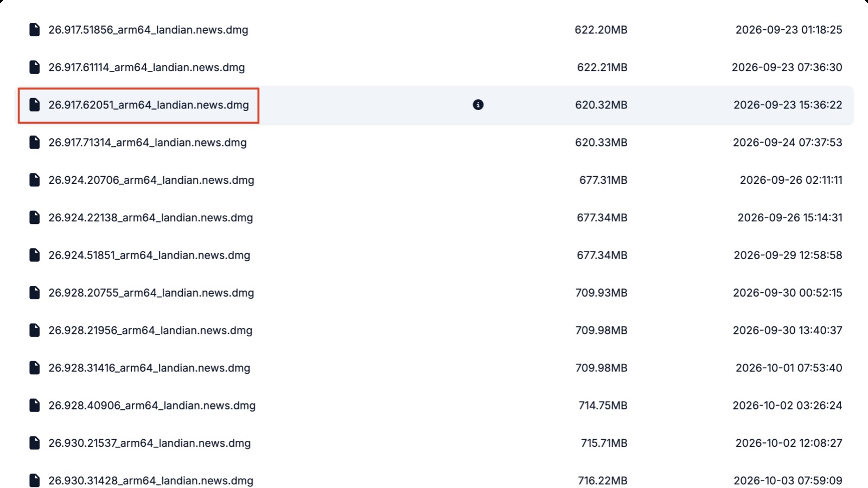Select the highlighted 26.917.62051_arm64_landian.news.dmg file name
This screenshot has width=868, height=488.
click(x=149, y=105)
